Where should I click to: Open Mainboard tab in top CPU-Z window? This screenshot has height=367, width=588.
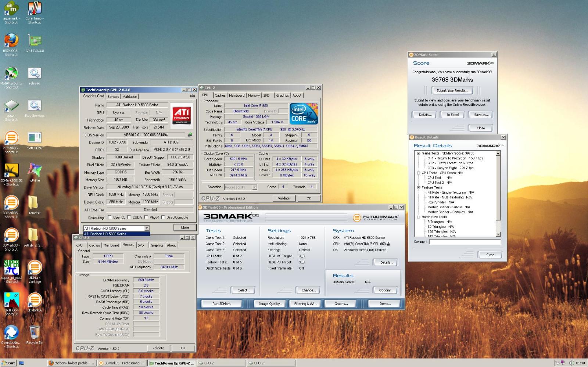[x=237, y=96]
